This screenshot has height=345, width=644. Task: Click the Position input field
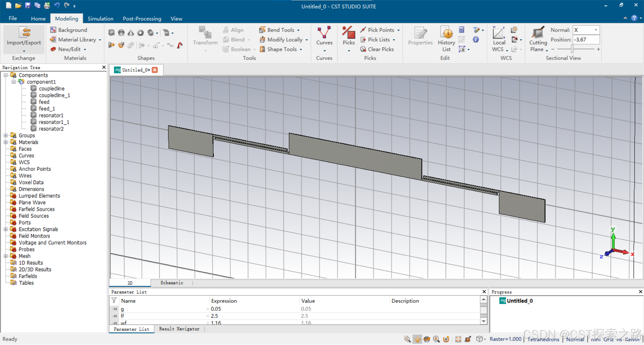coord(586,40)
